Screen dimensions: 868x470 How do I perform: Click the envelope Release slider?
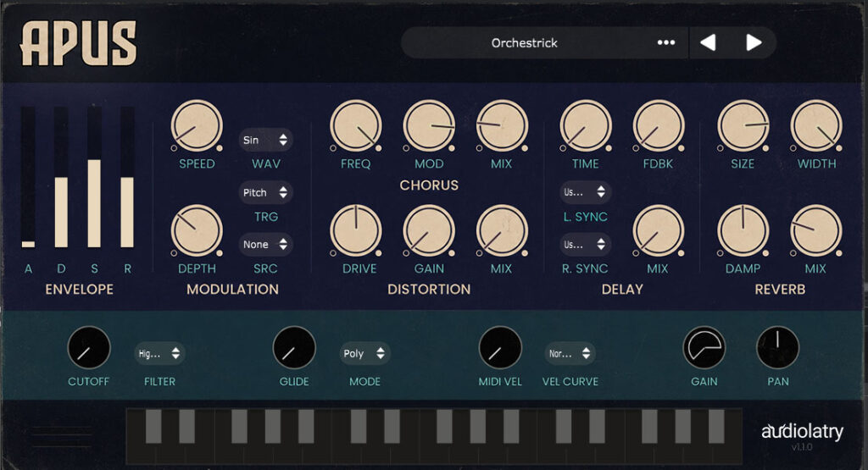(x=127, y=177)
